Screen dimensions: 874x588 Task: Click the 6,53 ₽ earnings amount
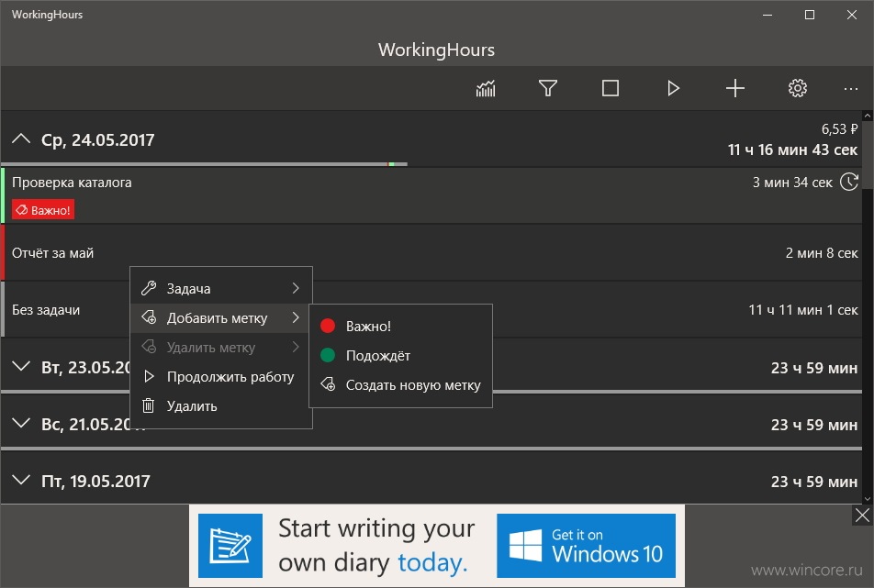coord(839,129)
